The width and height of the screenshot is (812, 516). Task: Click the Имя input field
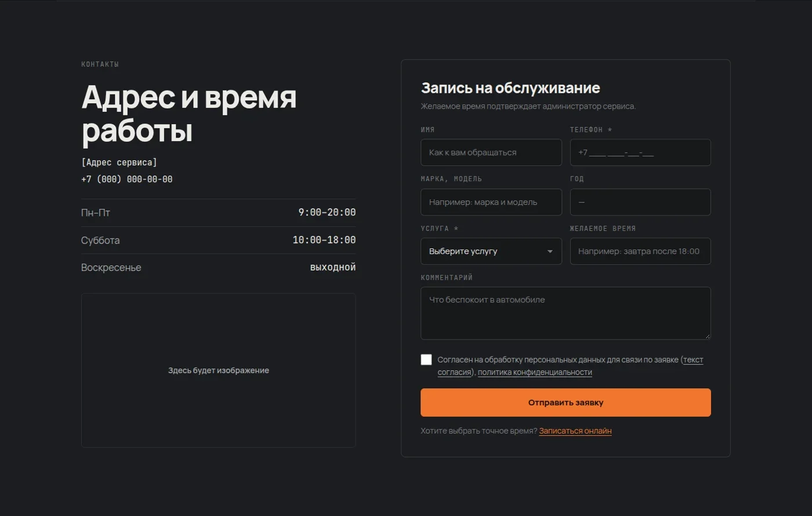[x=491, y=153]
